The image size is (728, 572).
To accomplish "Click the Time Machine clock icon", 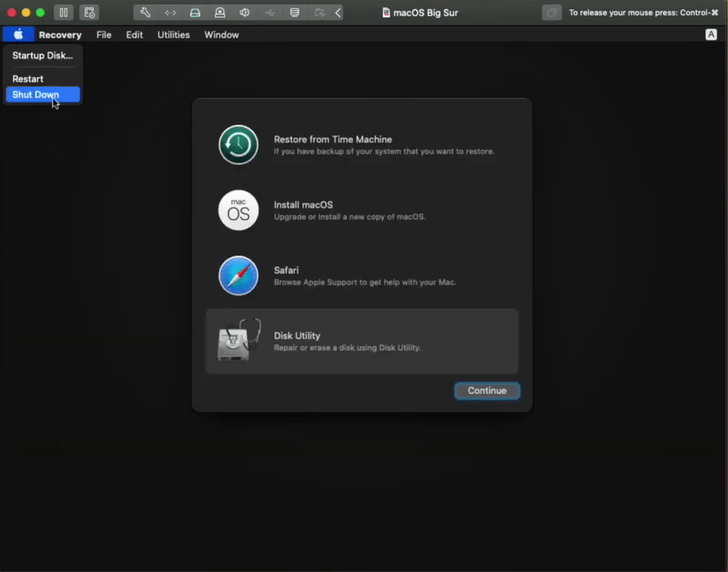I will [x=238, y=144].
